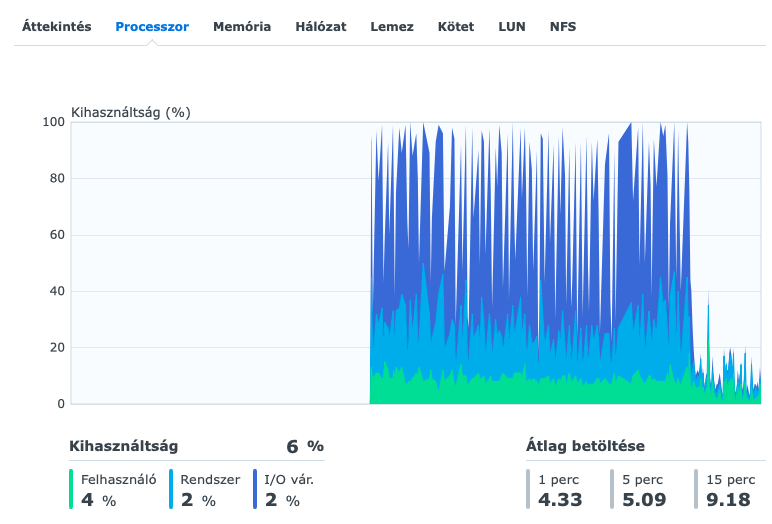The width and height of the screenshot is (772, 524).
Task: Click the dark blue I/O vár. legend bar
Action: coord(255,489)
